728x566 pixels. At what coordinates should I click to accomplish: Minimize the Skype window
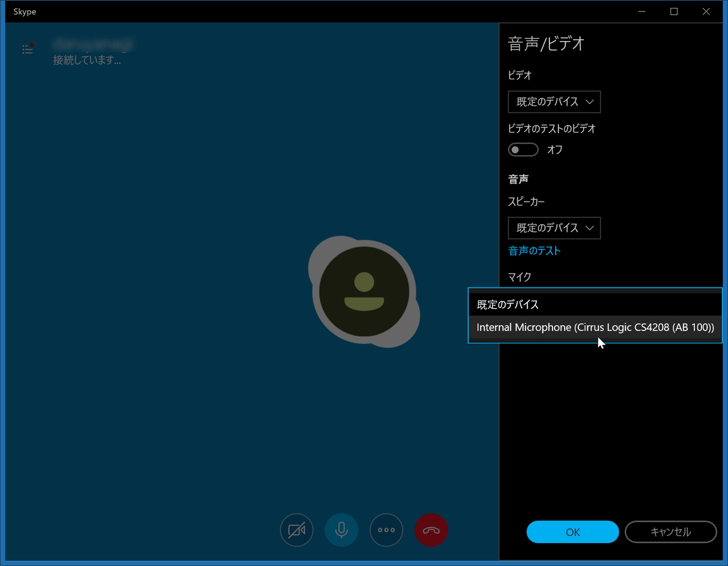pyautogui.click(x=642, y=11)
